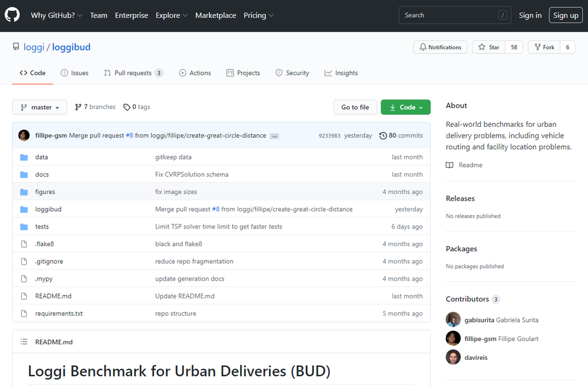The width and height of the screenshot is (588, 388).
Task: Click the star icon on Star button
Action: [482, 47]
